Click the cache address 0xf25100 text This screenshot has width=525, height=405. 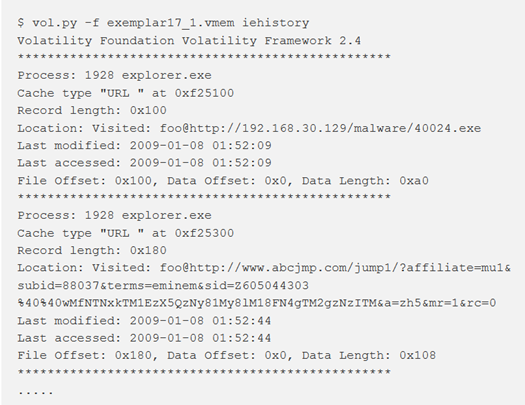(x=204, y=93)
